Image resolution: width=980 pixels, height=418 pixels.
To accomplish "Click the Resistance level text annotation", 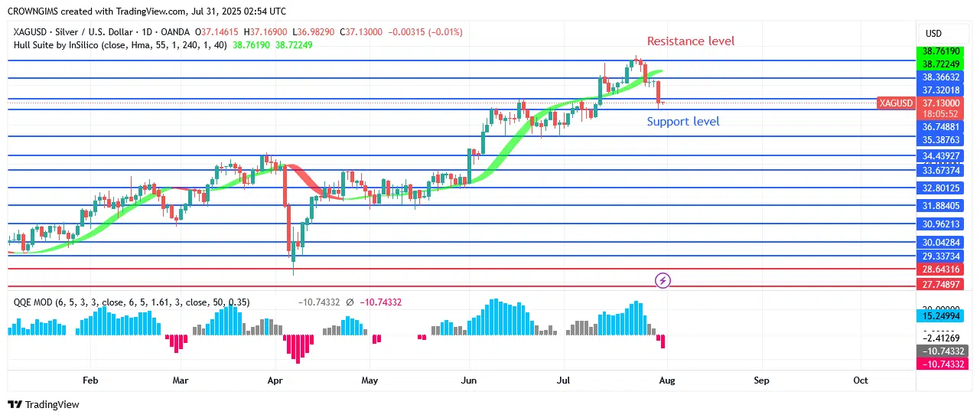I will click(x=690, y=41).
